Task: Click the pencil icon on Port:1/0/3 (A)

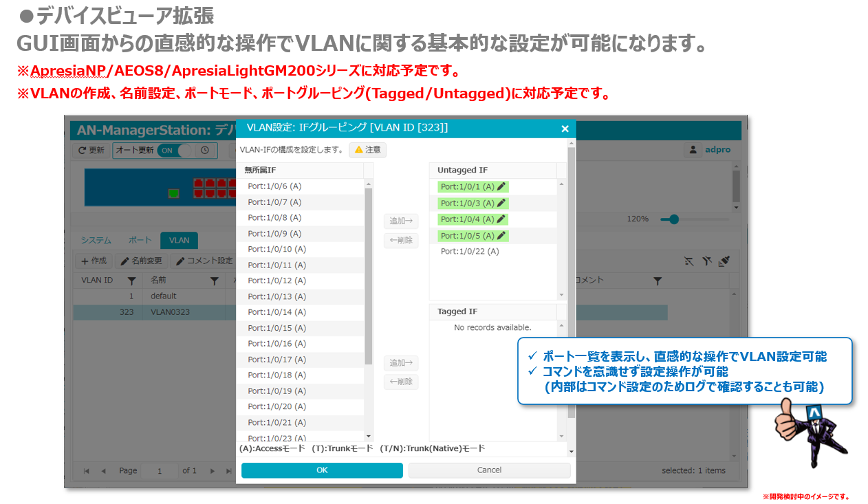Action: (501, 203)
